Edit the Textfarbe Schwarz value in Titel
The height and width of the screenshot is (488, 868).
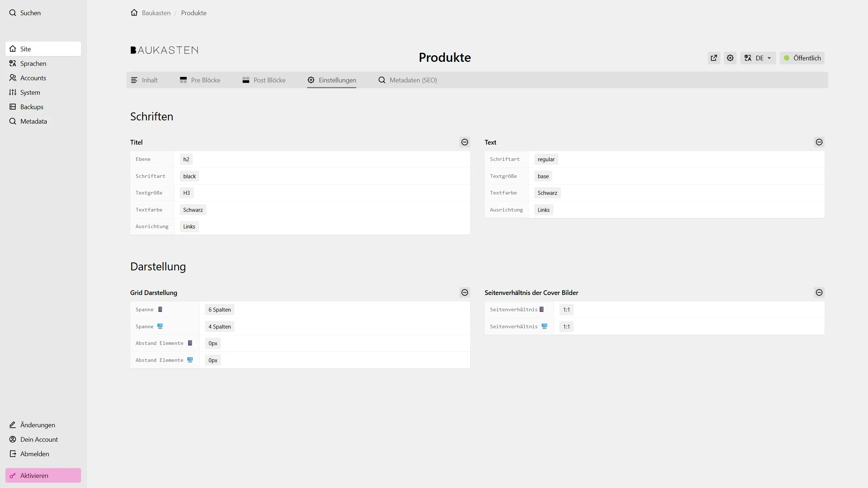coord(193,210)
